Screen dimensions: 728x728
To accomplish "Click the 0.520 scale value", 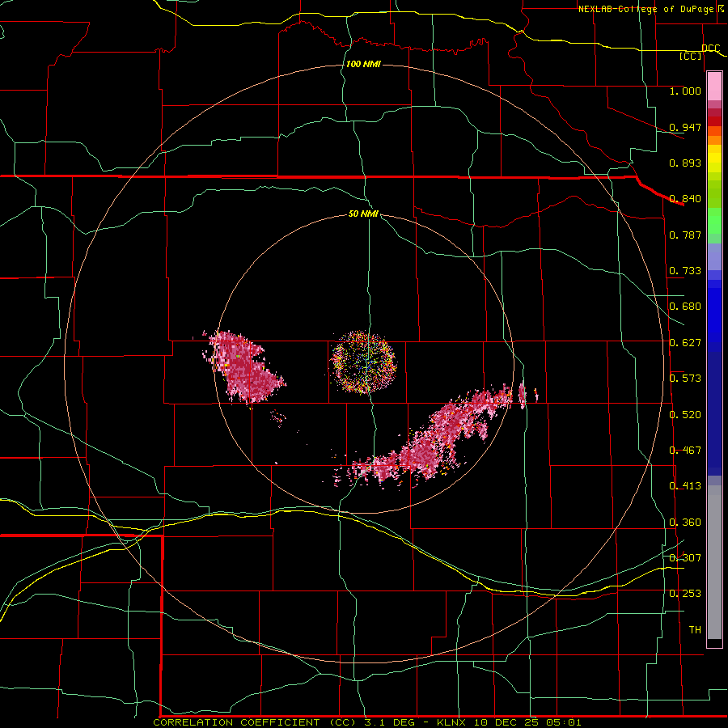I will click(685, 415).
